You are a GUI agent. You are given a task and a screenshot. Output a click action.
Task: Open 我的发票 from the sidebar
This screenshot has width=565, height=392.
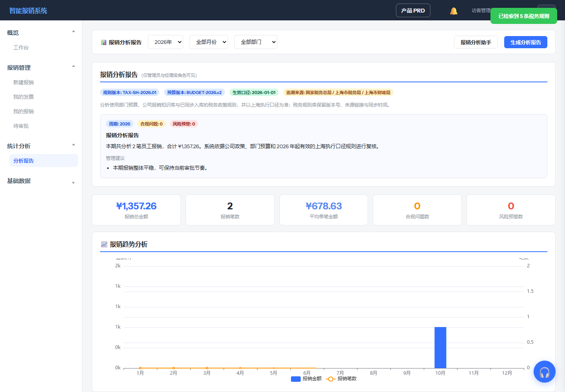tap(24, 97)
